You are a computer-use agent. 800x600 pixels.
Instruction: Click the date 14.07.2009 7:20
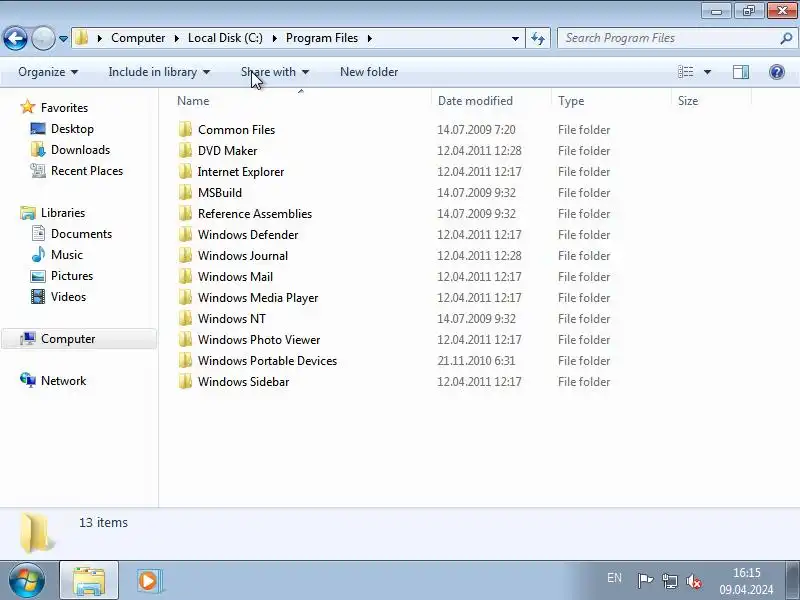[x=476, y=130]
